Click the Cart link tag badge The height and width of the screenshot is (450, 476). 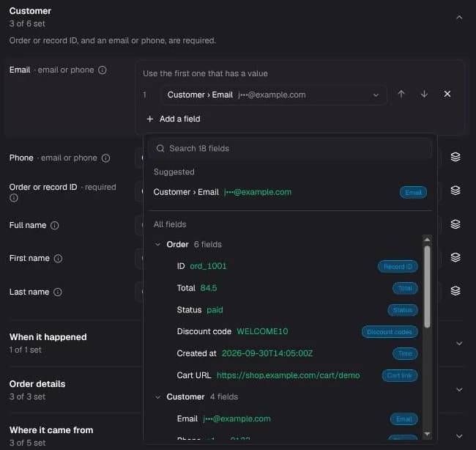point(400,375)
